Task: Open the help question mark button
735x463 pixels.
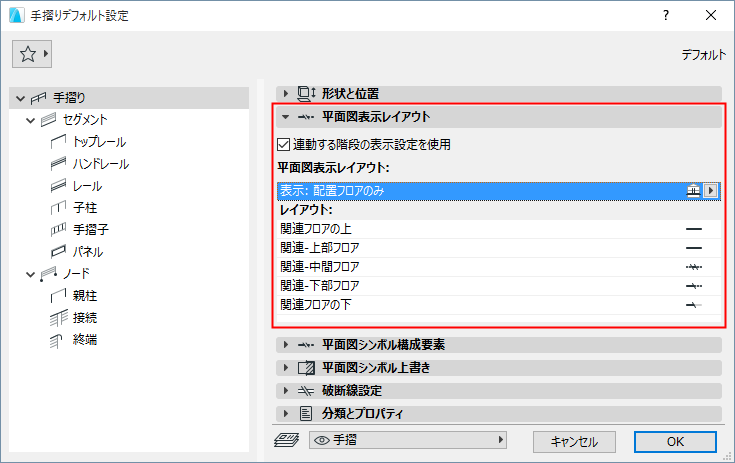Action: point(666,15)
